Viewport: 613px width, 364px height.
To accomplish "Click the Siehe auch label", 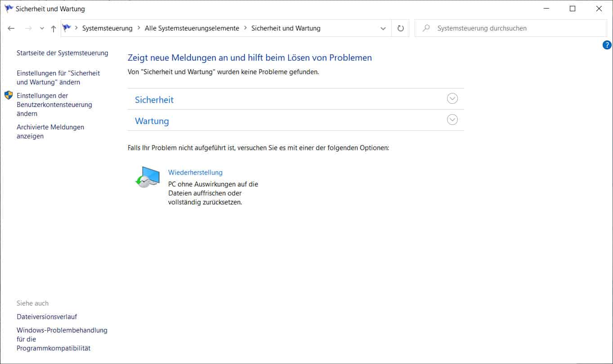I will 32,303.
